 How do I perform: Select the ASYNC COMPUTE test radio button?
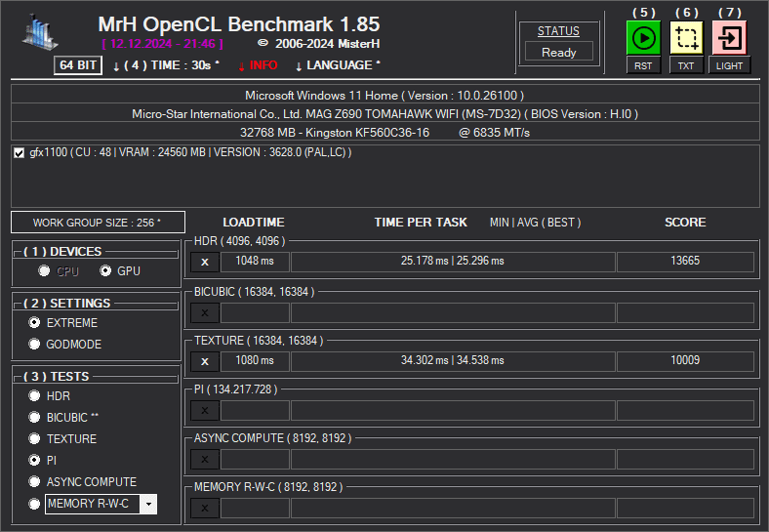coord(34,481)
